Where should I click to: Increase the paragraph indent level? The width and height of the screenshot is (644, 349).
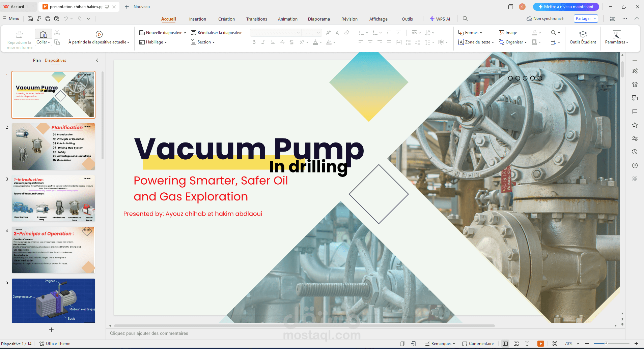coord(399,33)
